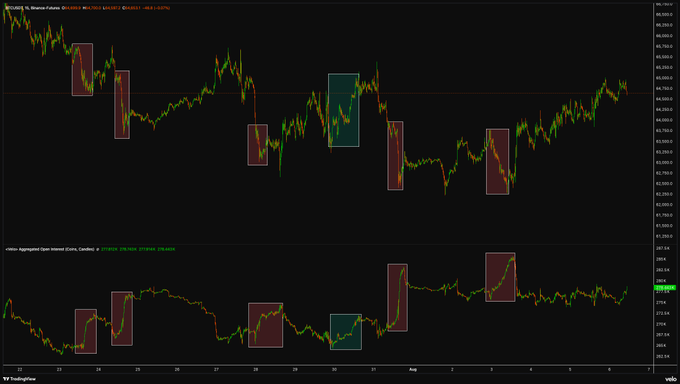Click the 285K open interest axis label
680x384 pixels.
661,259
